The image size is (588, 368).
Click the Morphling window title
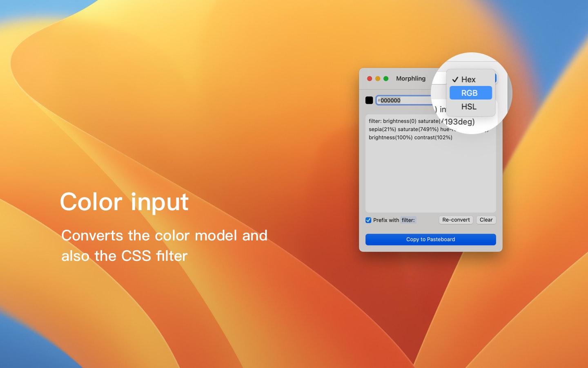point(411,79)
